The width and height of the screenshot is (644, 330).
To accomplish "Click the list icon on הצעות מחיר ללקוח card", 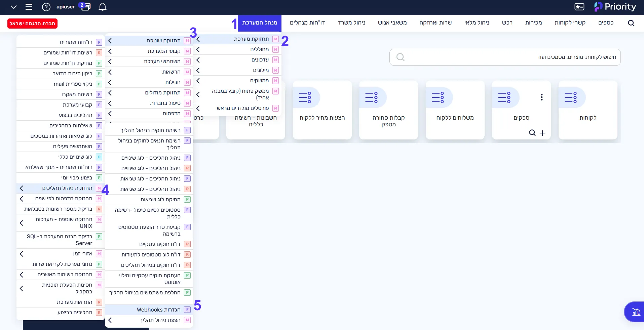I will [305, 97].
